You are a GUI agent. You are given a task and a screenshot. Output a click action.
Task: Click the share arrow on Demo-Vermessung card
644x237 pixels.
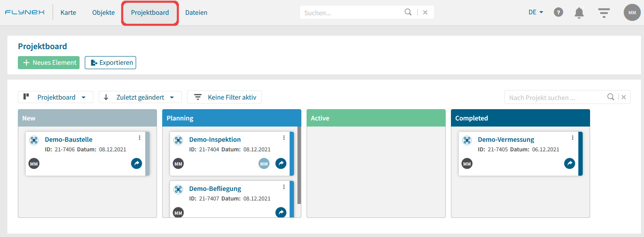pyautogui.click(x=570, y=164)
